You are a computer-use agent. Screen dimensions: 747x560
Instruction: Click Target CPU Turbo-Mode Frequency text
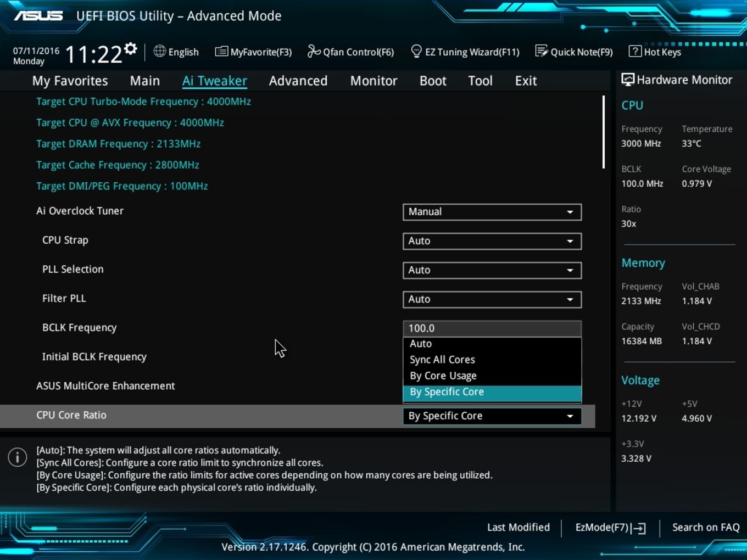coord(143,102)
